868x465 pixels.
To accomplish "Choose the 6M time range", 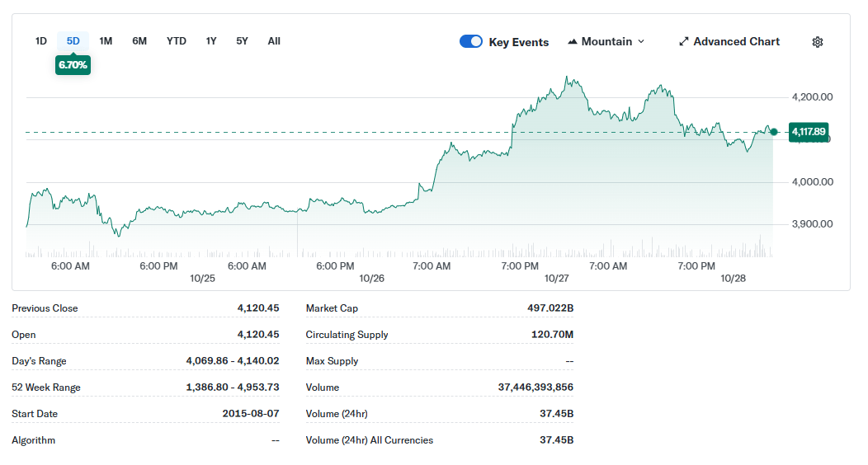I will pos(139,41).
